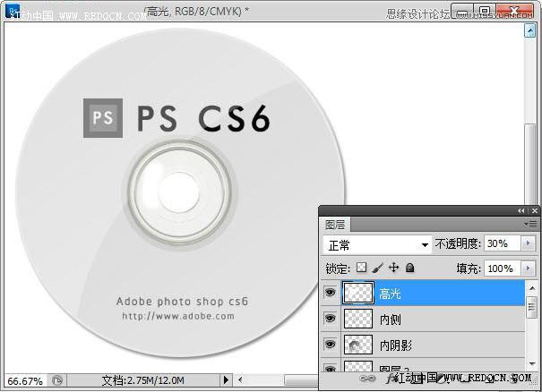Close the document window
The height and width of the screenshot is (392, 542).
pyautogui.click(x=515, y=12)
